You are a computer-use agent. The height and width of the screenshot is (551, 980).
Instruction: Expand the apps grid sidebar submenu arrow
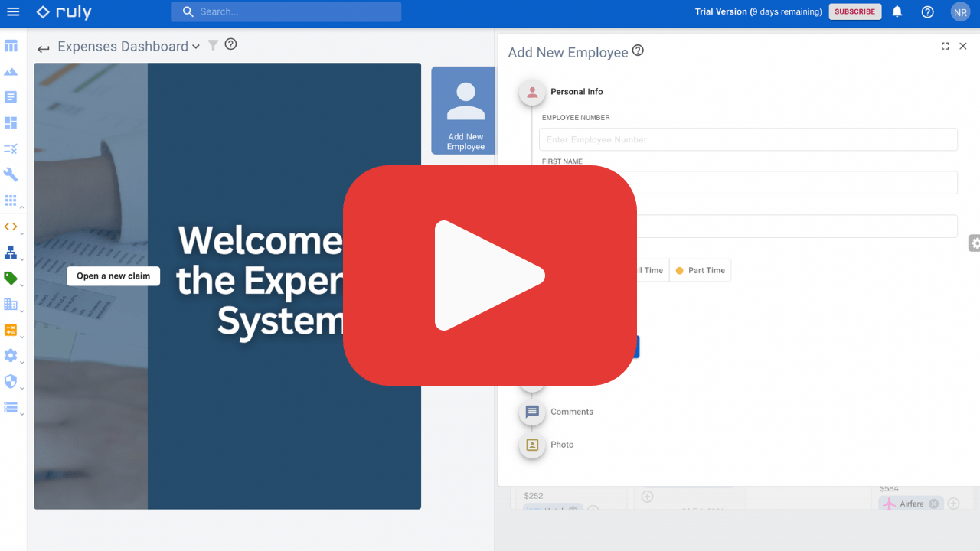21,208
